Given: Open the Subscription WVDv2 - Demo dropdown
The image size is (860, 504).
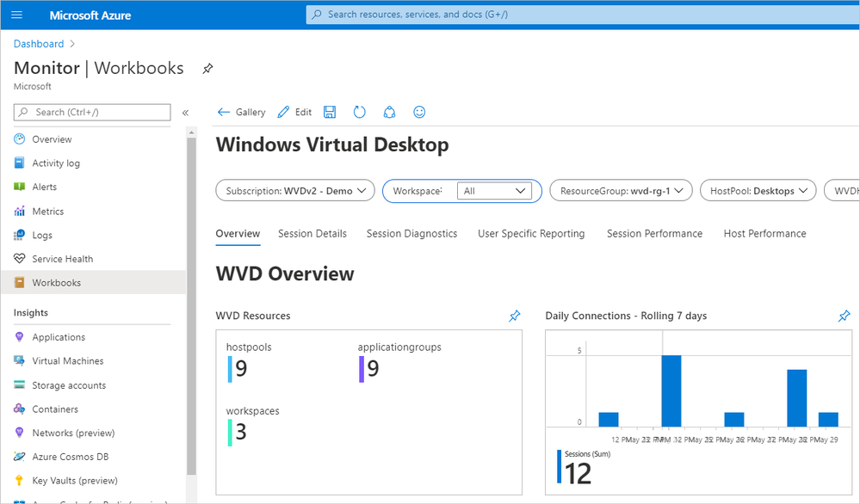Looking at the screenshot, I should coord(295,191).
